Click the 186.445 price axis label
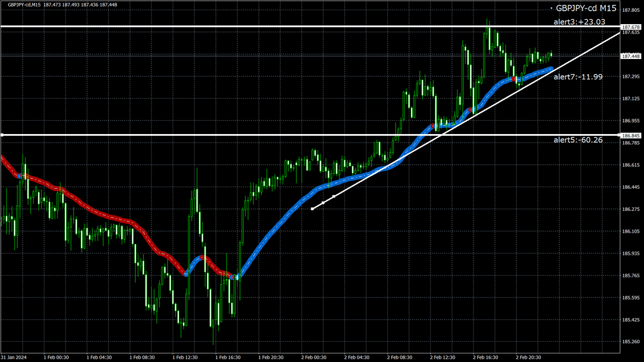 point(631,187)
